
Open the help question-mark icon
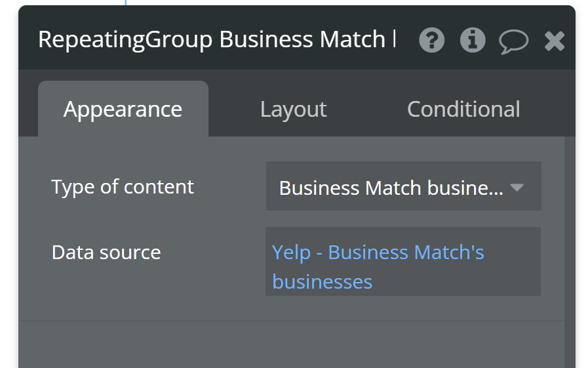pyautogui.click(x=431, y=41)
